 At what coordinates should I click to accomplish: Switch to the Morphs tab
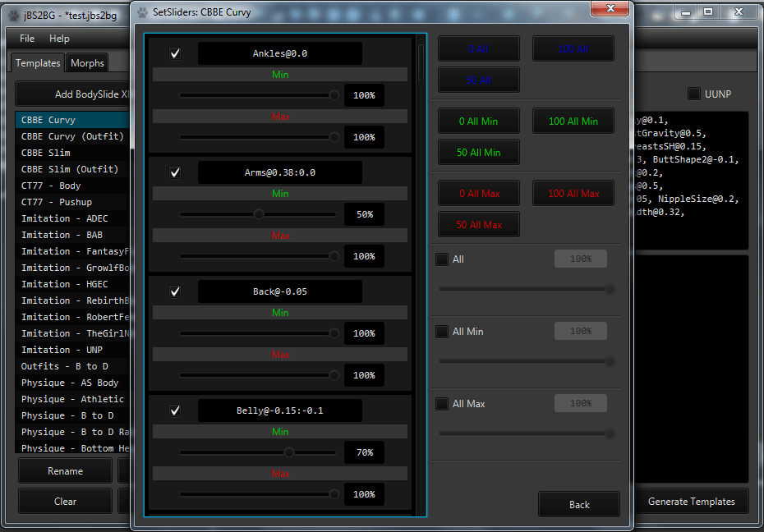coord(87,63)
